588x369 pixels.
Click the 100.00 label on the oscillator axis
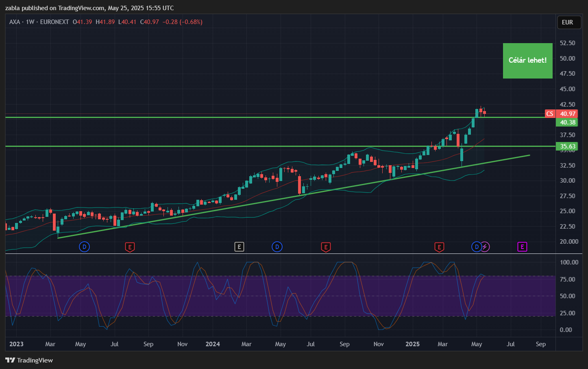click(x=569, y=262)
